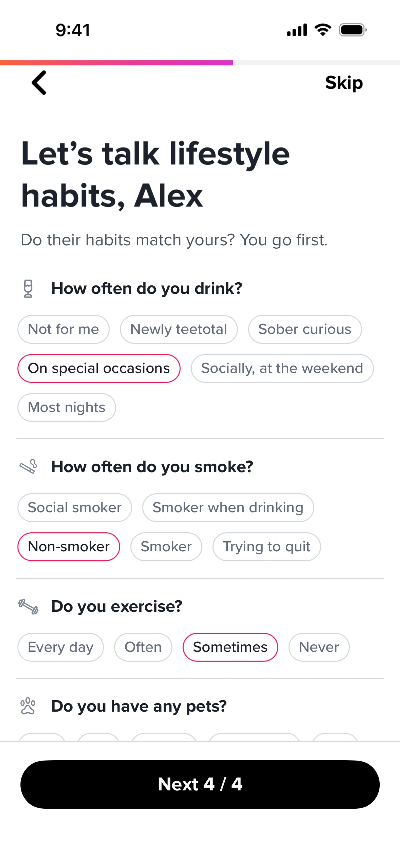Click the cigarette smoking icon
The image size is (400, 868).
coord(29,467)
